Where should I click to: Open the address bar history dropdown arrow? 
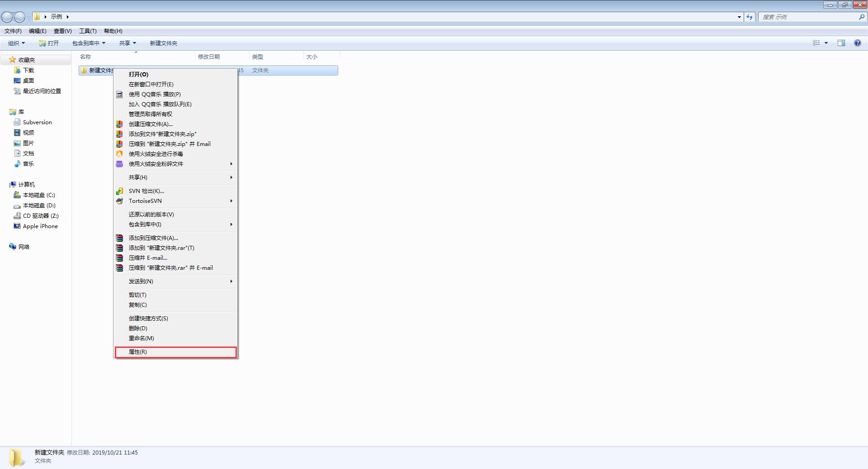tap(739, 17)
